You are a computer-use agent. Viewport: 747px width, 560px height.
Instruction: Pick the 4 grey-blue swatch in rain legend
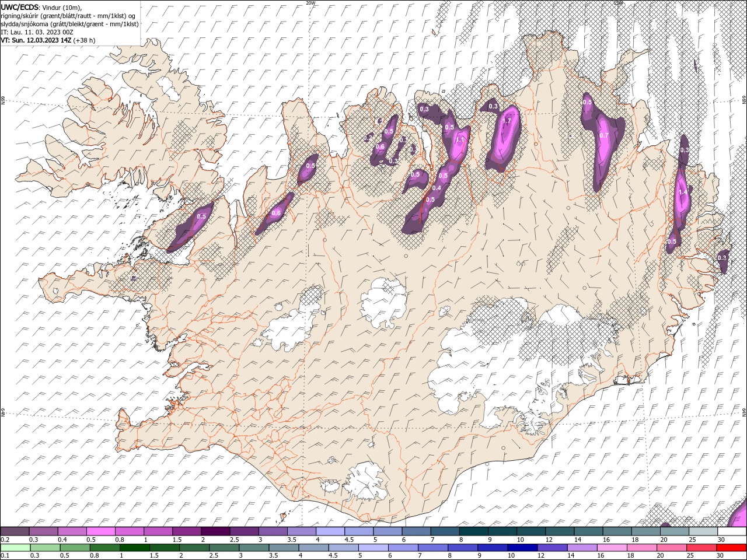(x=313, y=548)
